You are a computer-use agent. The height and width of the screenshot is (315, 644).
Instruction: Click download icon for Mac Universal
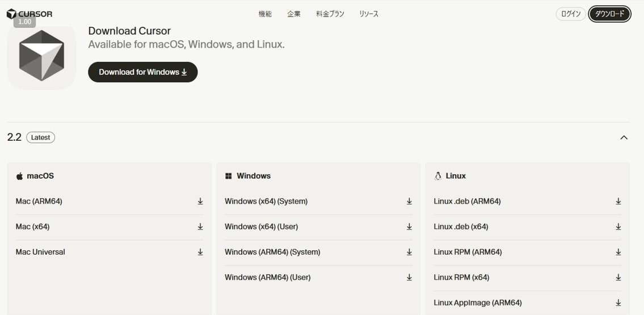point(200,252)
